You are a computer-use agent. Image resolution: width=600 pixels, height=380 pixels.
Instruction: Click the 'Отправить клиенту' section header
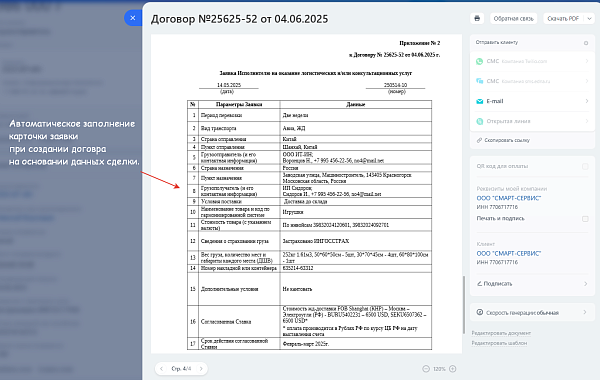point(497,42)
